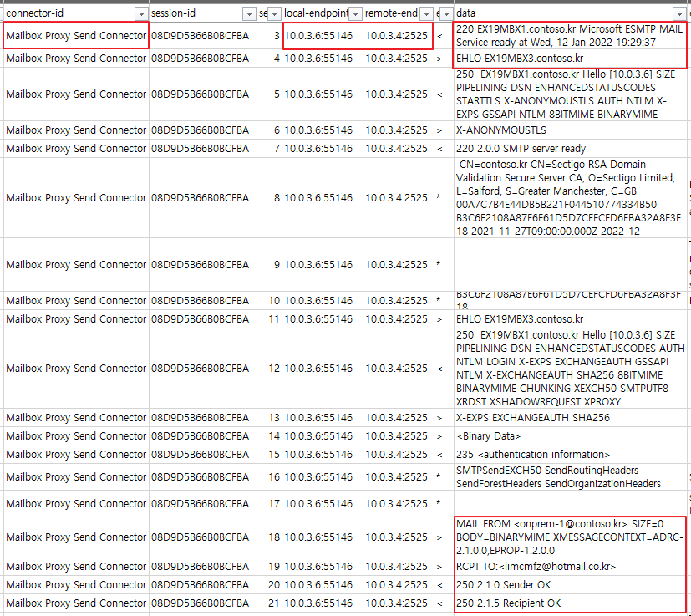Open the connector-id column filter dropdown
Image resolution: width=691 pixels, height=616 pixels.
click(141, 14)
